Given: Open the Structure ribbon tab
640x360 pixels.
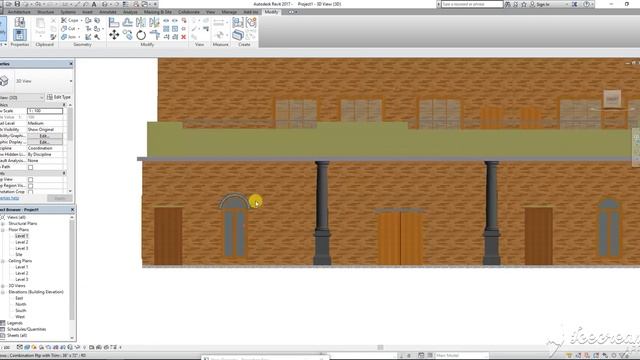Looking at the screenshot, I should point(46,12).
